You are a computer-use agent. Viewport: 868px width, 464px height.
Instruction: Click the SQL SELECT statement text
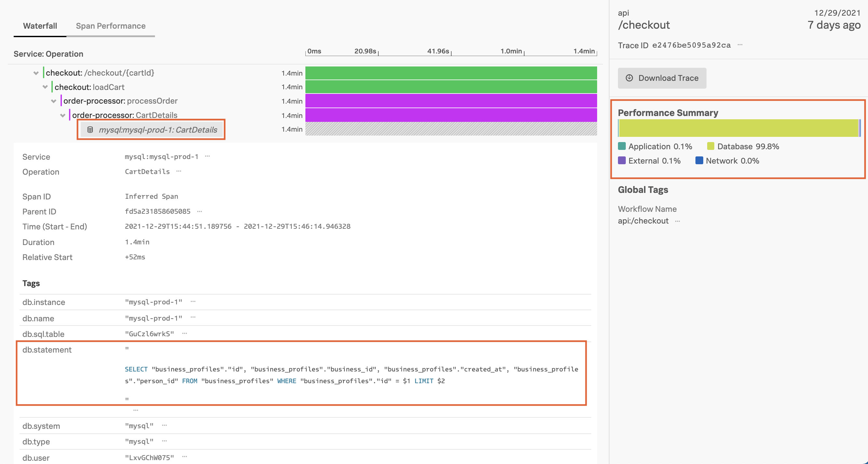tap(351, 375)
